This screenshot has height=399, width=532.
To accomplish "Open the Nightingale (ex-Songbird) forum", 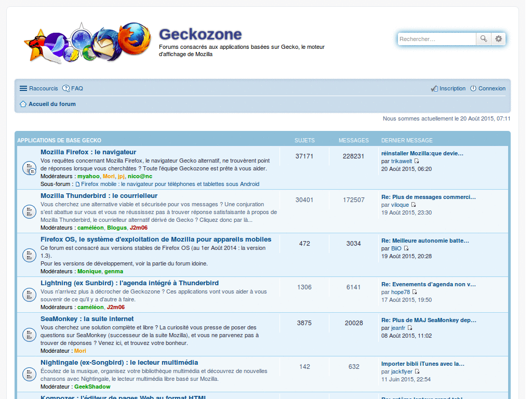I will coord(119,363).
